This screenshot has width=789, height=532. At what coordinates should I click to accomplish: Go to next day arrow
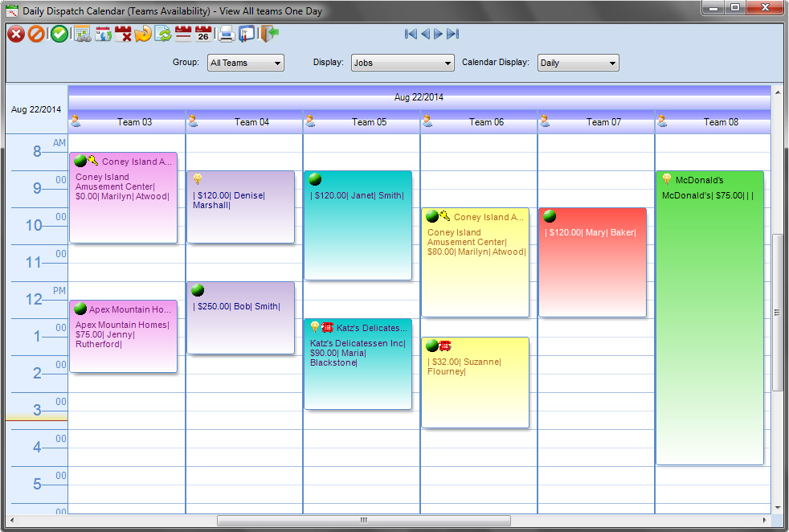click(x=438, y=34)
